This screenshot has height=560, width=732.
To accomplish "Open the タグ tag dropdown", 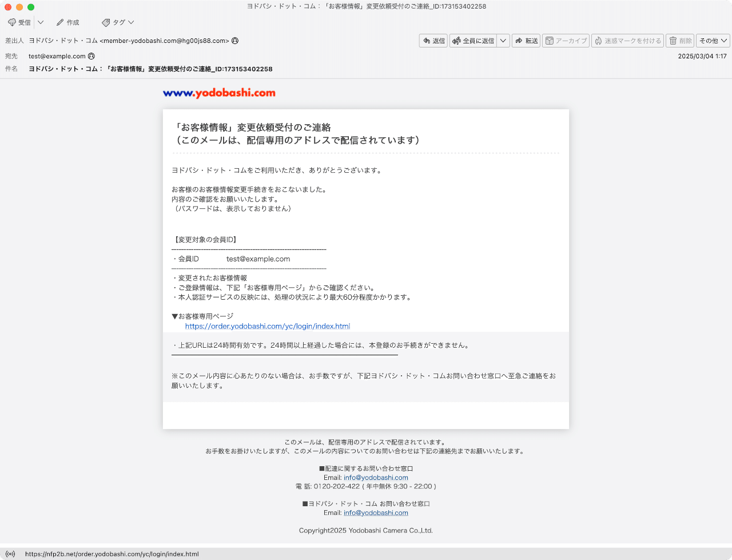I will click(118, 22).
